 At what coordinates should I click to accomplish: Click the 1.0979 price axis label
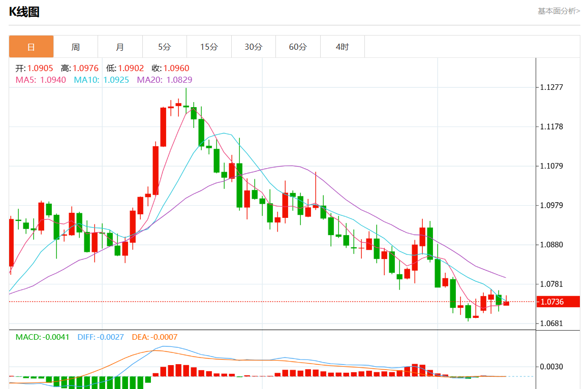coord(551,205)
